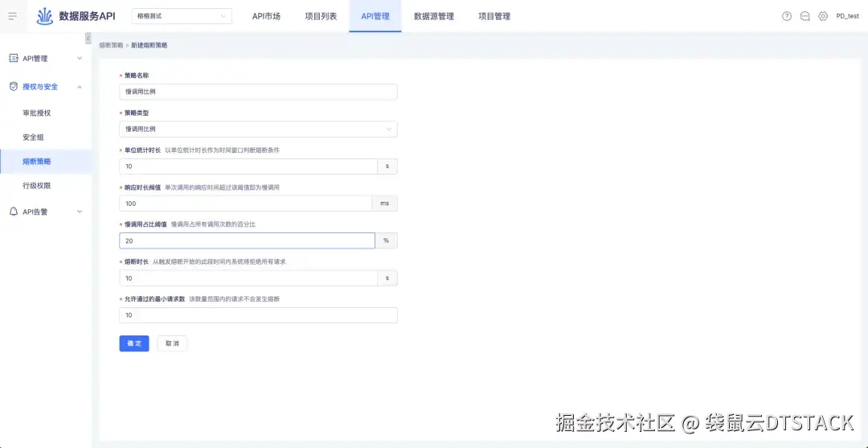Click the API管理 sidebar list icon

pos(14,58)
